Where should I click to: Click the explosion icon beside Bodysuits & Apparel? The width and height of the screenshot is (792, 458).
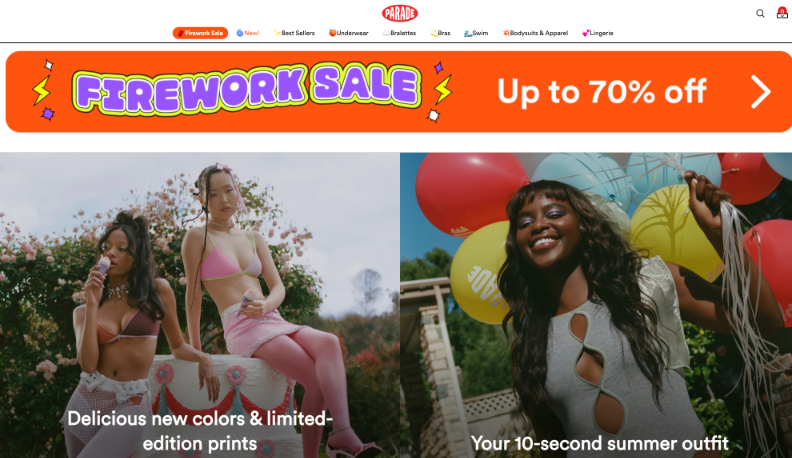pyautogui.click(x=506, y=33)
